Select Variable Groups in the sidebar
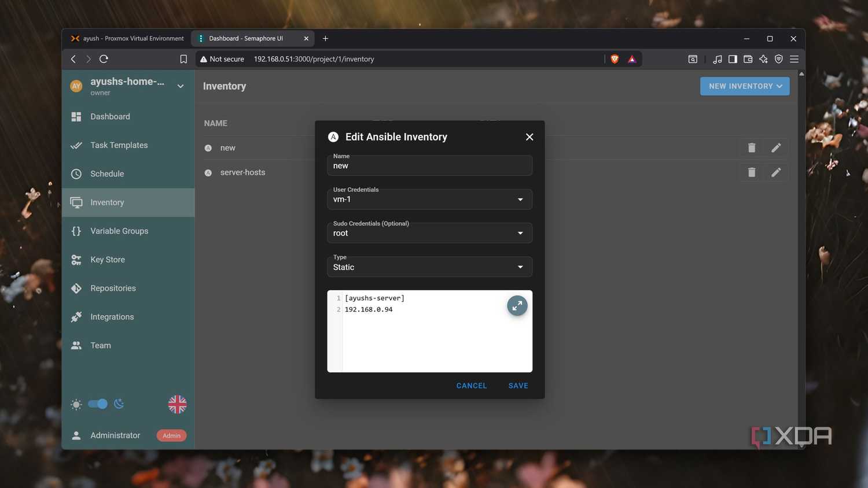The height and width of the screenshot is (488, 868). pyautogui.click(x=128, y=231)
